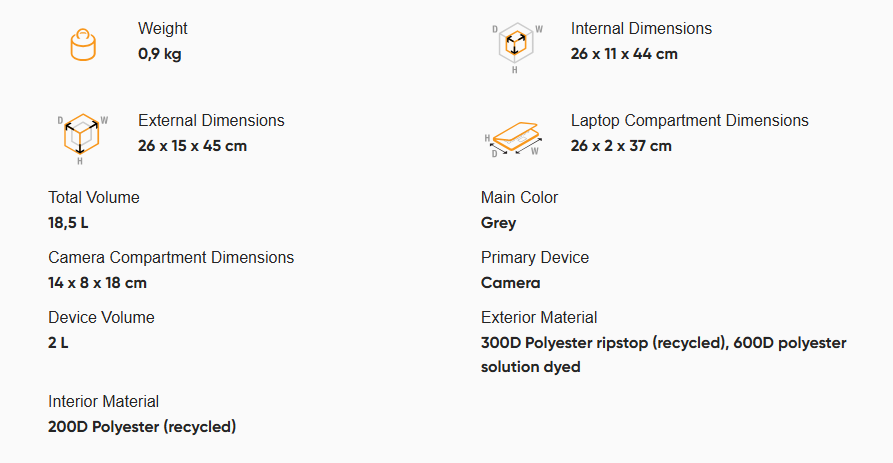893x463 pixels.
Task: Click the Total Volume label
Action: tap(94, 198)
